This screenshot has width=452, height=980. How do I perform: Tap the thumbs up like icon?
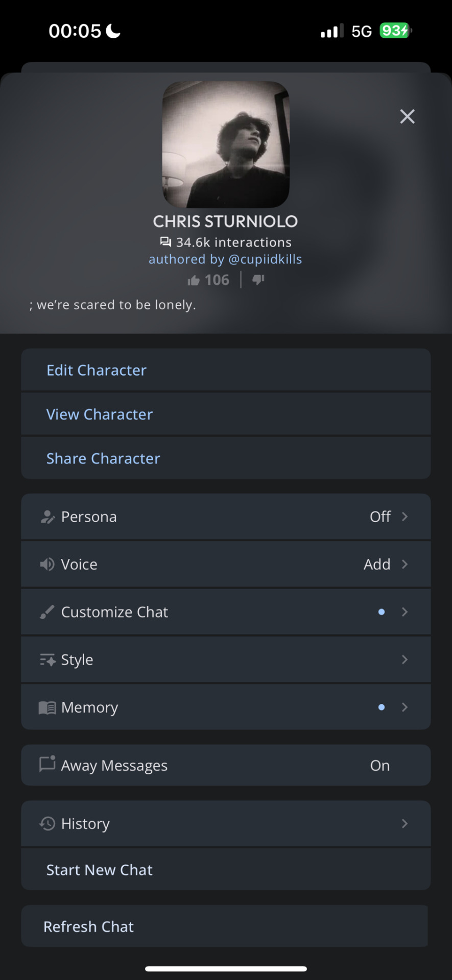[194, 280]
